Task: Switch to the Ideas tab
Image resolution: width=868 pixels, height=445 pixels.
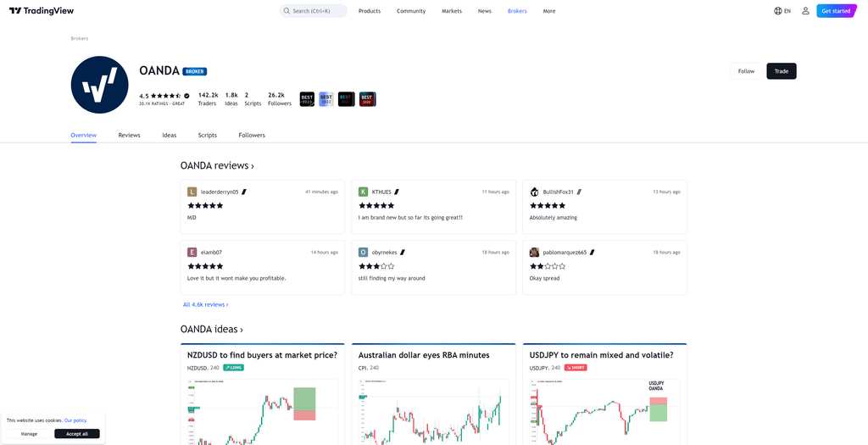Action: click(x=170, y=135)
